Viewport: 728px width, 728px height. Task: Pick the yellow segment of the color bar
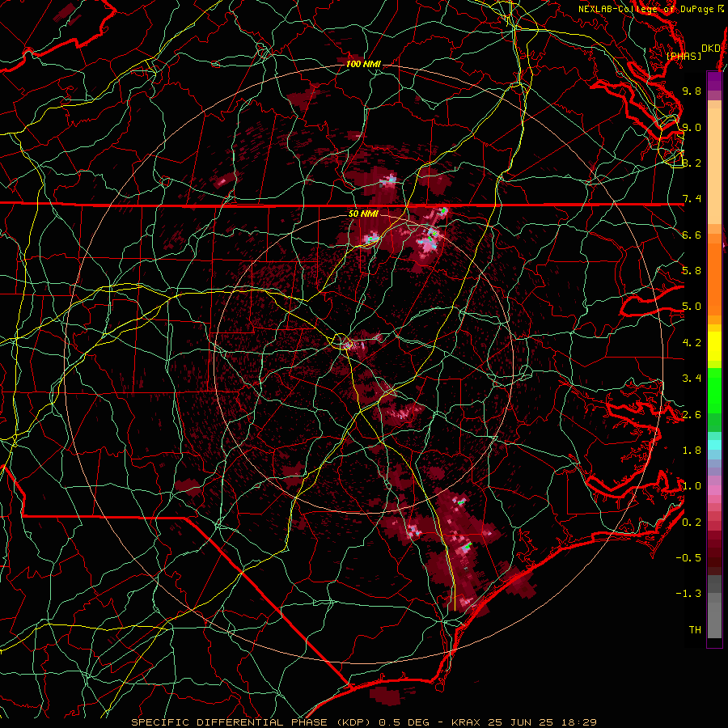(x=714, y=346)
